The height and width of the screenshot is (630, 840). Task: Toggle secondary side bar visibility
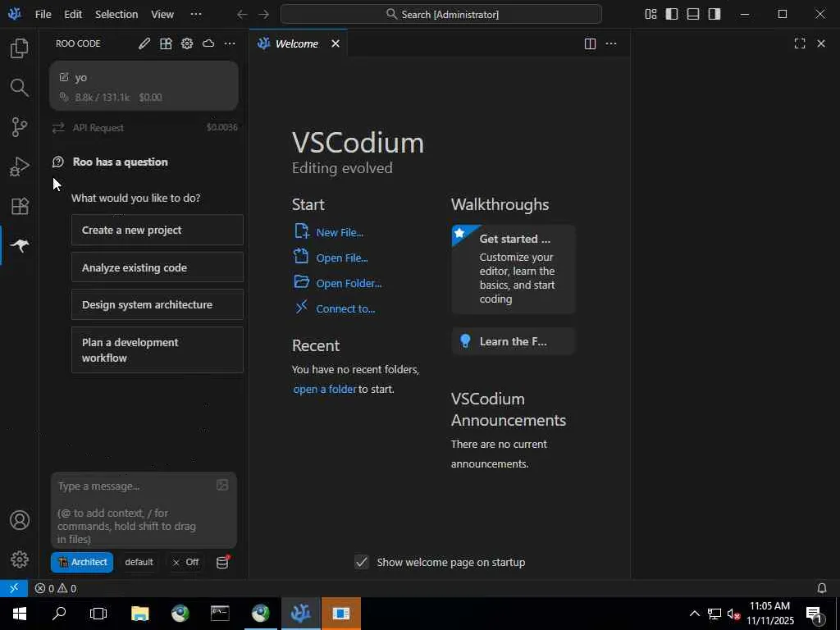point(714,15)
